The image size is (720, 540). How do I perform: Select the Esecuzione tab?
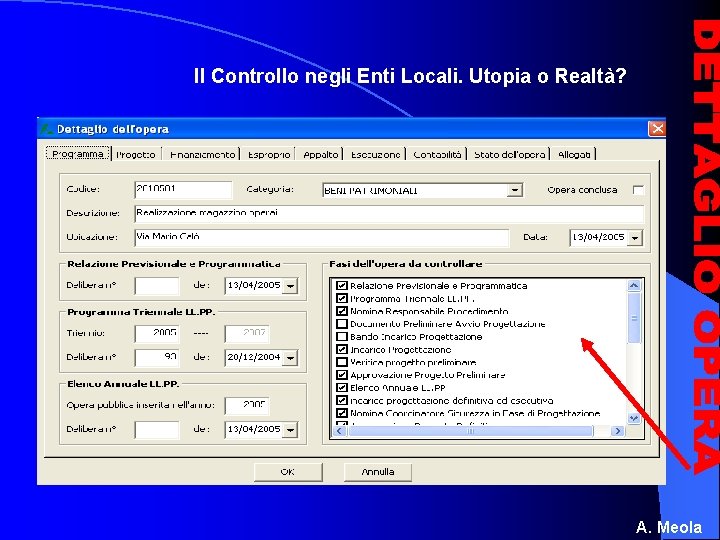point(376,155)
